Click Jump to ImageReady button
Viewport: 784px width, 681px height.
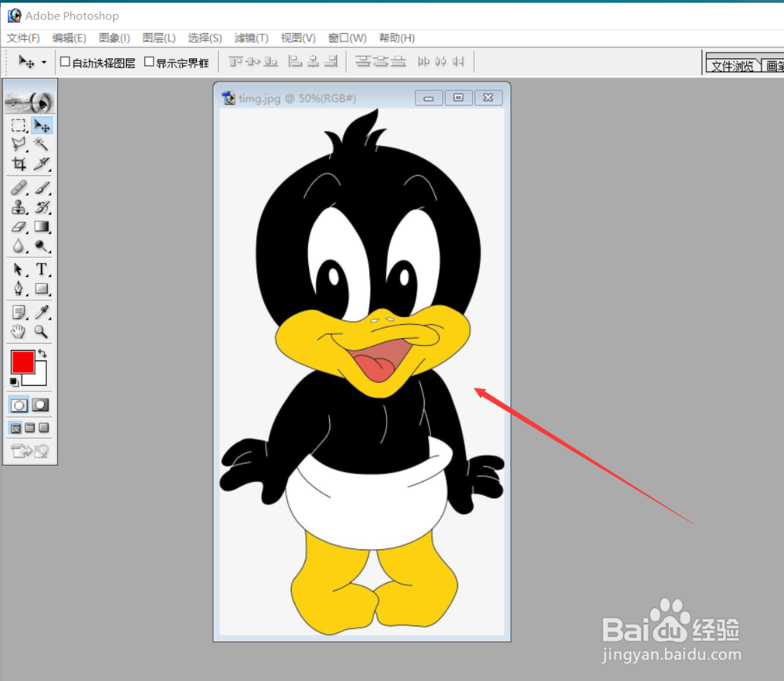[x=30, y=451]
